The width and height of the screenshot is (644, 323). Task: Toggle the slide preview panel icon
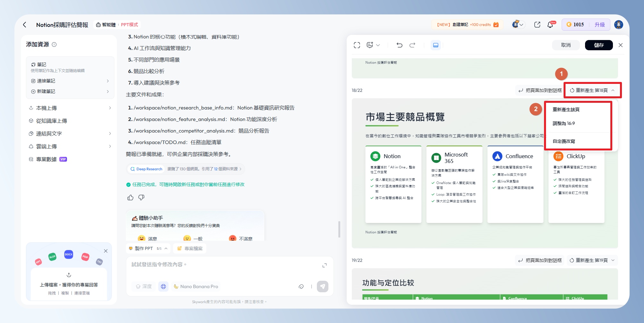click(x=436, y=45)
